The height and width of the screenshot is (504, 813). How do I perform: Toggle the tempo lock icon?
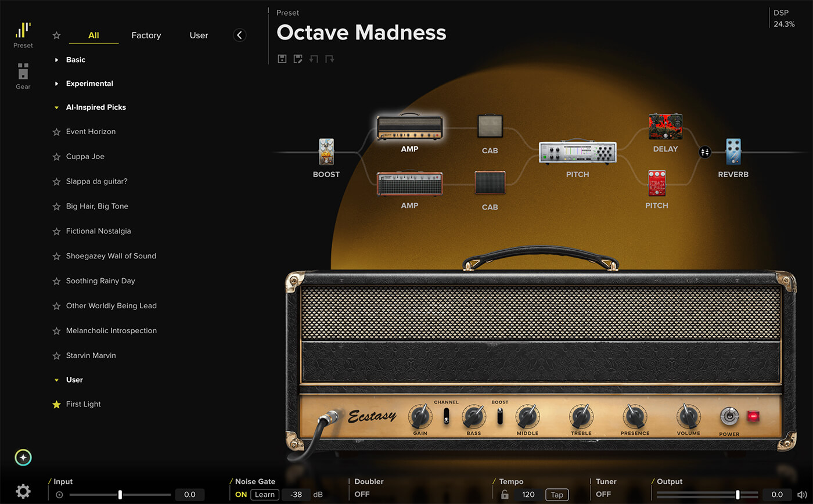[x=505, y=495]
